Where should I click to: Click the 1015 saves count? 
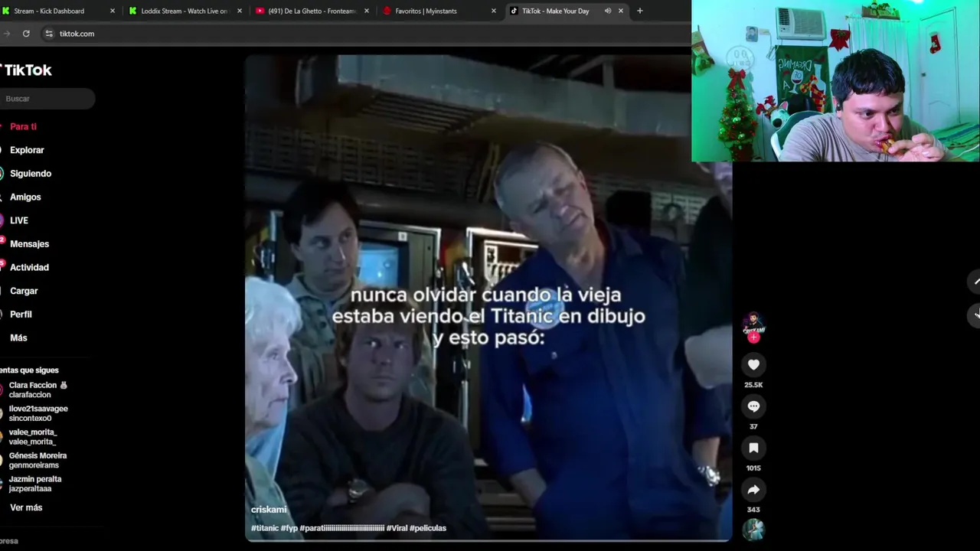753,468
